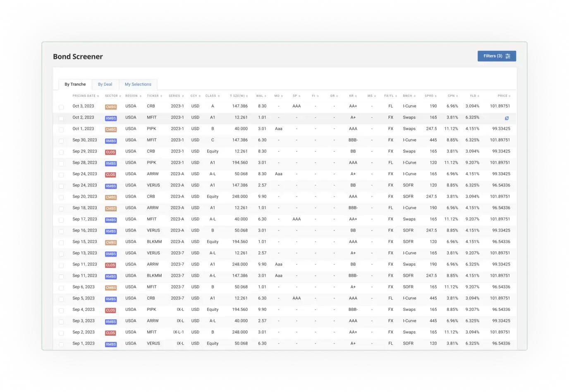The height and width of the screenshot is (392, 569).
Task: Select the Oct 3, 2023 row checkbox
Action: pos(61,107)
